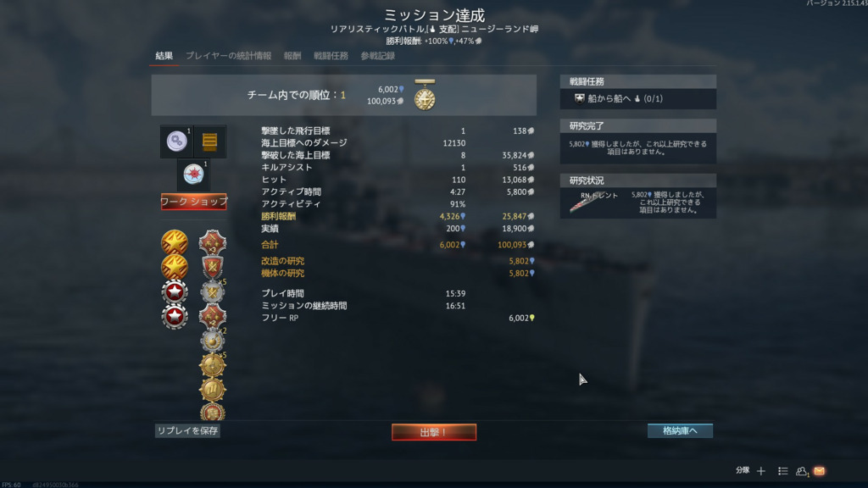Open the contacts icon in the bottom bar
Viewport: 868px width, 488px height.
click(802, 471)
